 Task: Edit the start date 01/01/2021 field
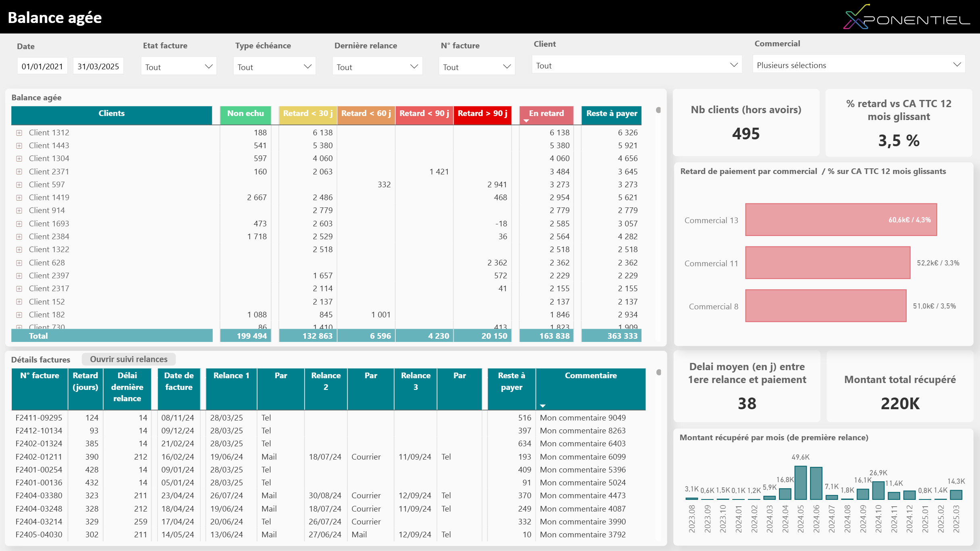click(x=42, y=66)
